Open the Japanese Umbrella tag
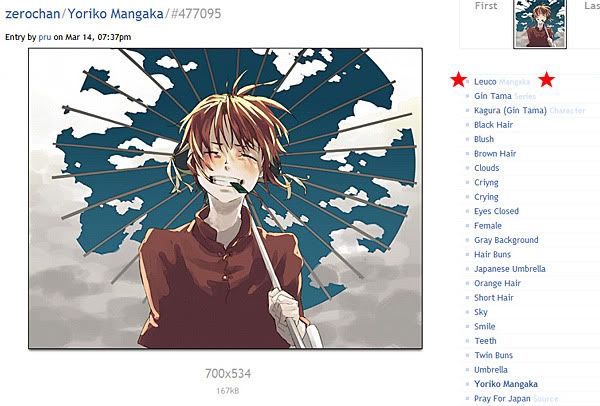This screenshot has width=600, height=406. (x=510, y=269)
